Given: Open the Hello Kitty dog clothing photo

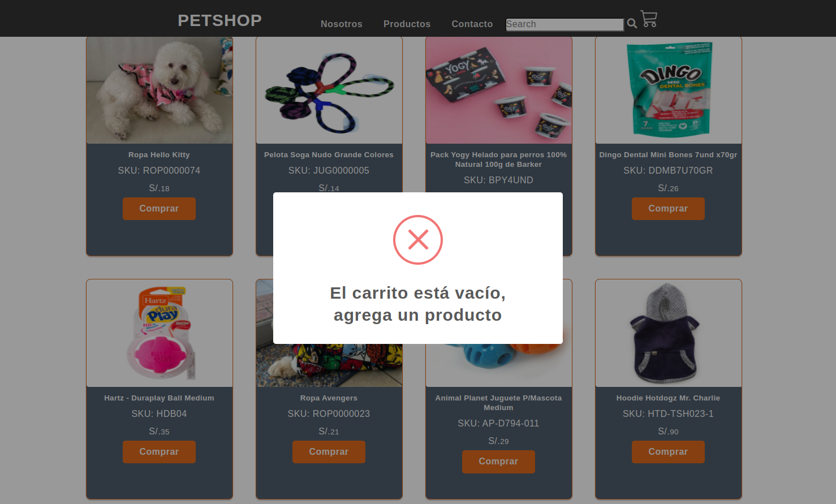Looking at the screenshot, I should [x=160, y=90].
